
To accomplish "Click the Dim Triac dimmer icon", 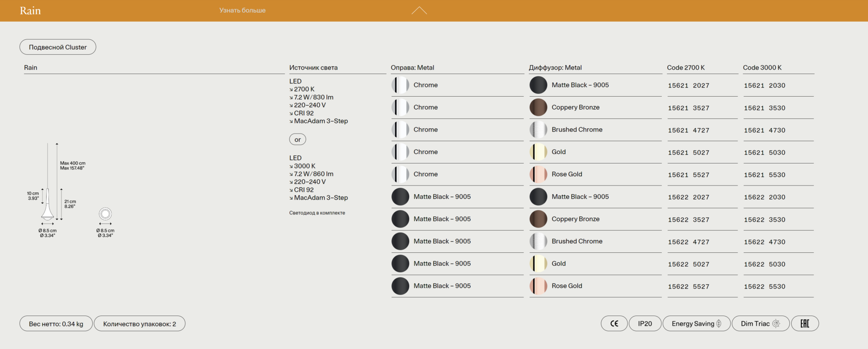I will click(776, 324).
